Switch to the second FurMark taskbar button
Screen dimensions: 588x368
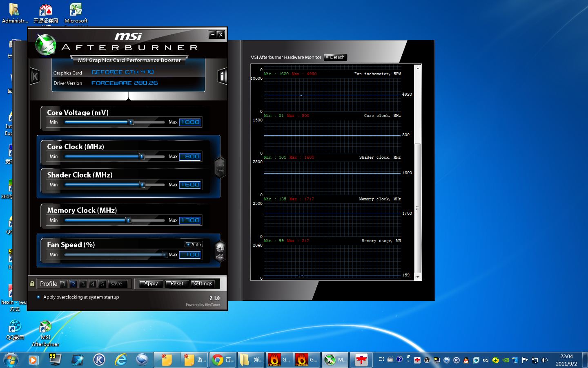point(306,360)
